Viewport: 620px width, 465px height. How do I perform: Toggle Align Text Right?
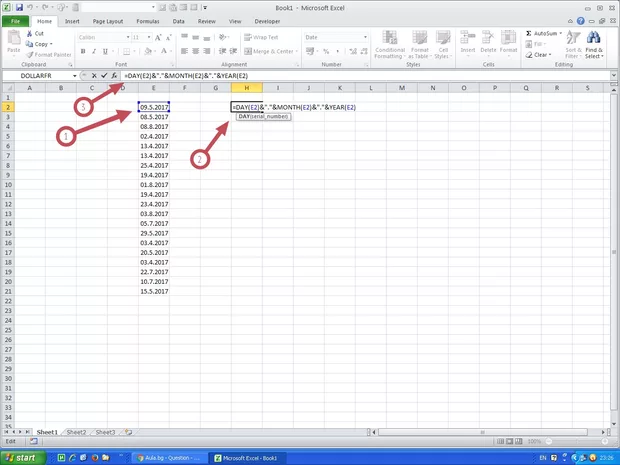coord(206,51)
